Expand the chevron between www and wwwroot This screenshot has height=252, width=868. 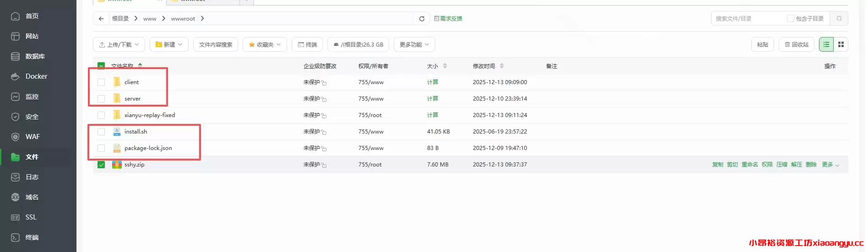pos(163,18)
